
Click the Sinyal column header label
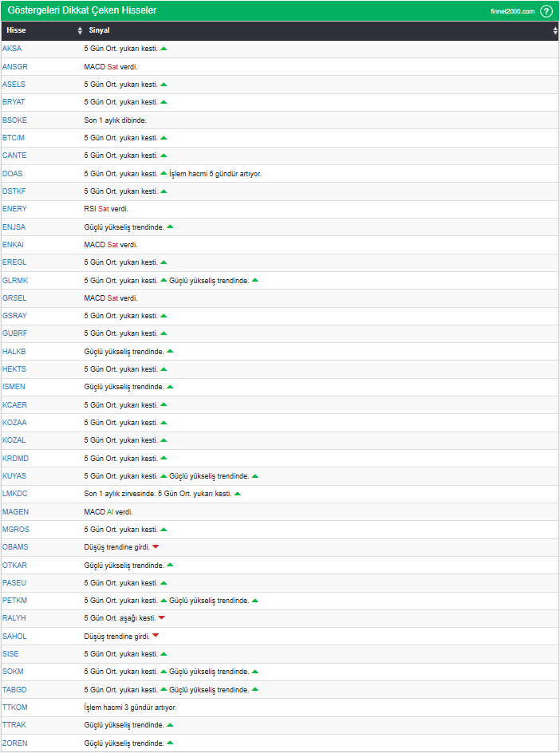[x=99, y=30]
